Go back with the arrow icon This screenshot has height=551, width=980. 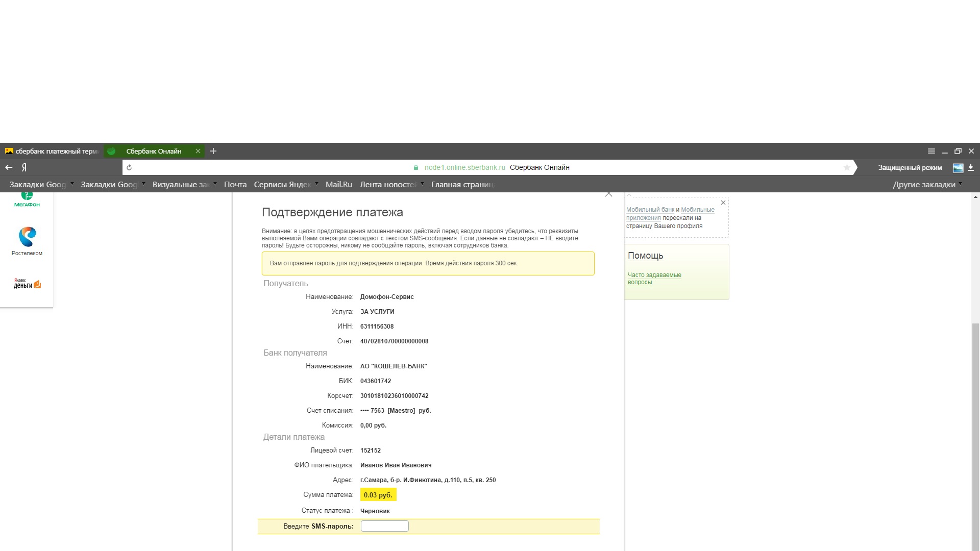[x=9, y=167]
